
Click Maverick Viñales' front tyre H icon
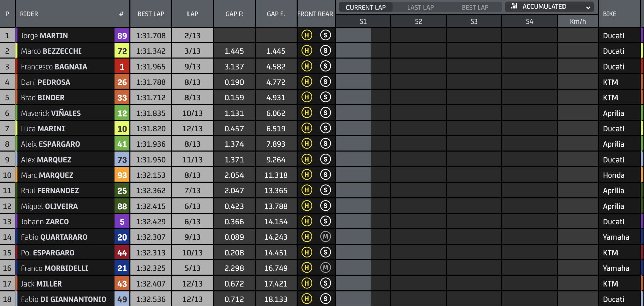click(307, 113)
